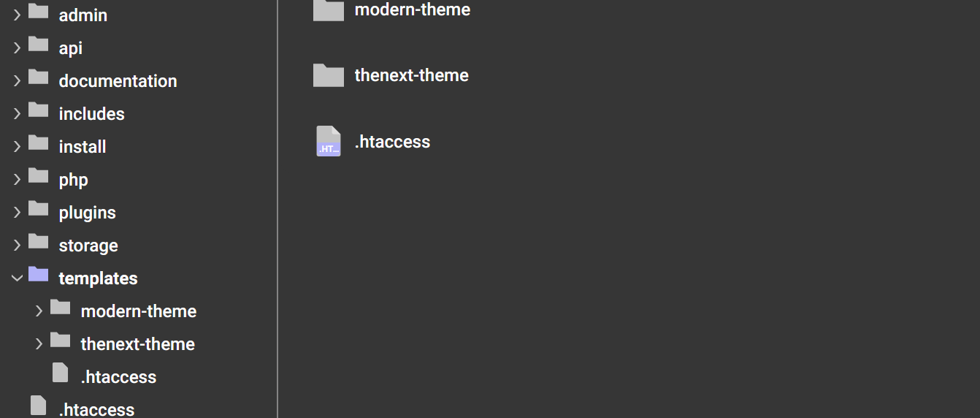Click the documentation folder icon

coord(39,79)
